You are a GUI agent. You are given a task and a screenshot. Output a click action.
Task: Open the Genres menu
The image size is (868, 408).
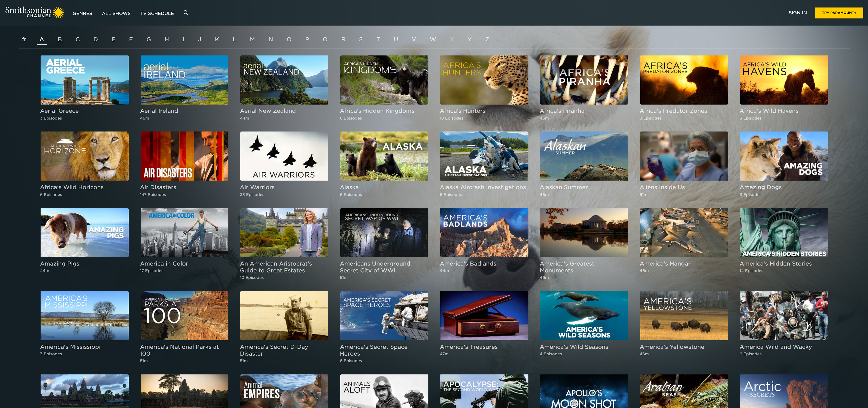(x=82, y=14)
